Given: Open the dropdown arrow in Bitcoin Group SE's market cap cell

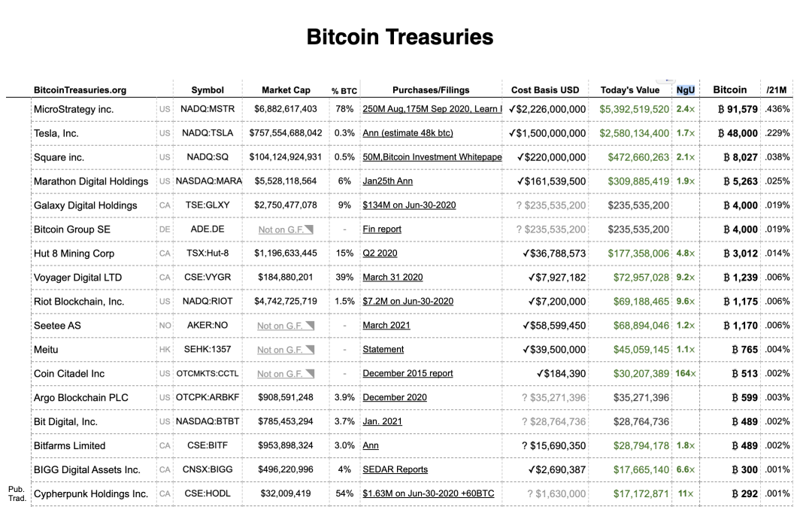Looking at the screenshot, I should click(311, 229).
